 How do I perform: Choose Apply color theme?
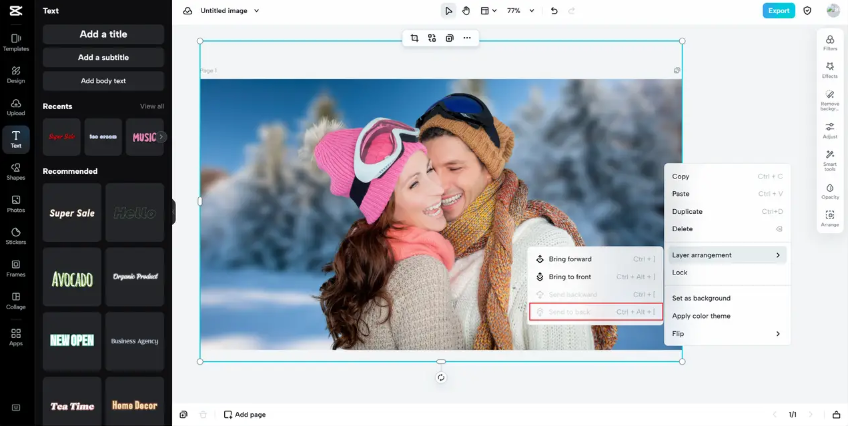[x=727, y=316]
